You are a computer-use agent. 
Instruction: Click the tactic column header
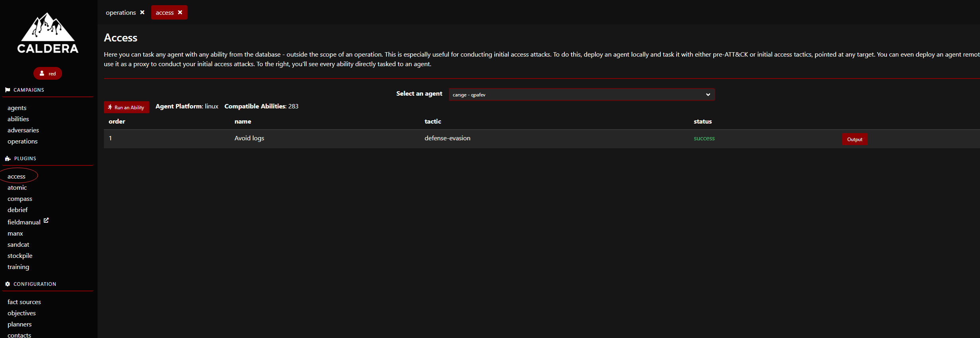point(433,121)
